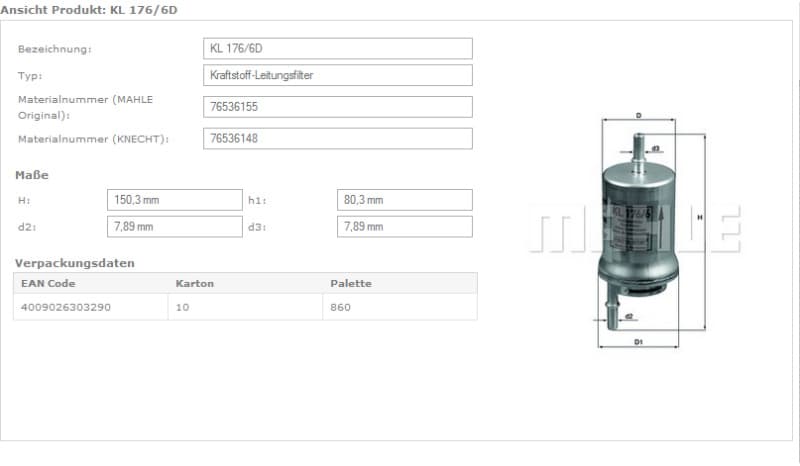Viewport: 800px width, 466px height.
Task: Click the Maße section heading
Action: click(x=32, y=175)
